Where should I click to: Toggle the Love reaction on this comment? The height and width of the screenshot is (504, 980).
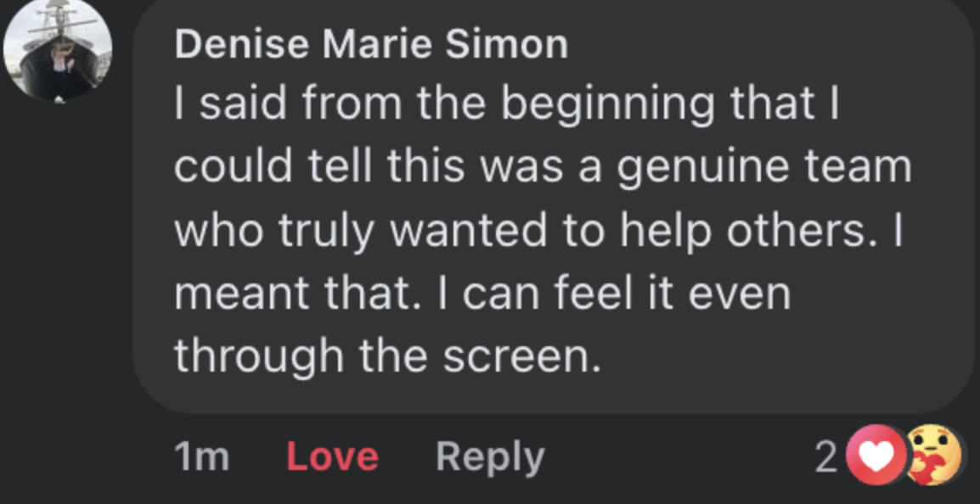332,456
